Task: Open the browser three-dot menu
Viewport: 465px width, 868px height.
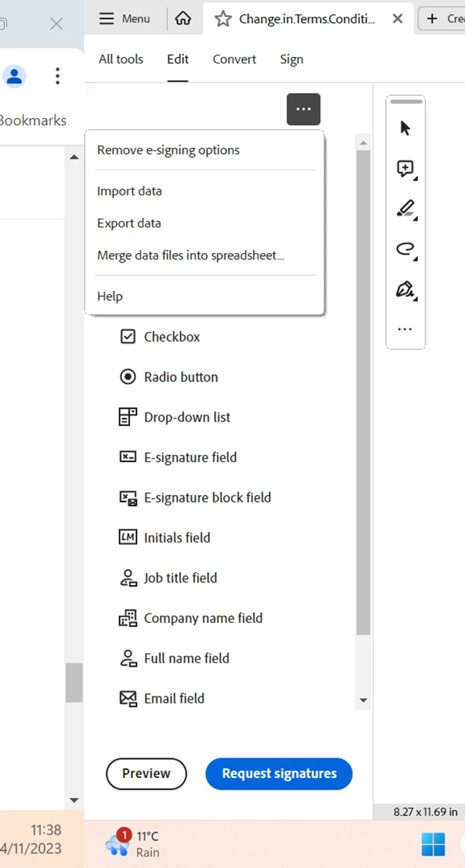Action: pyautogui.click(x=58, y=76)
